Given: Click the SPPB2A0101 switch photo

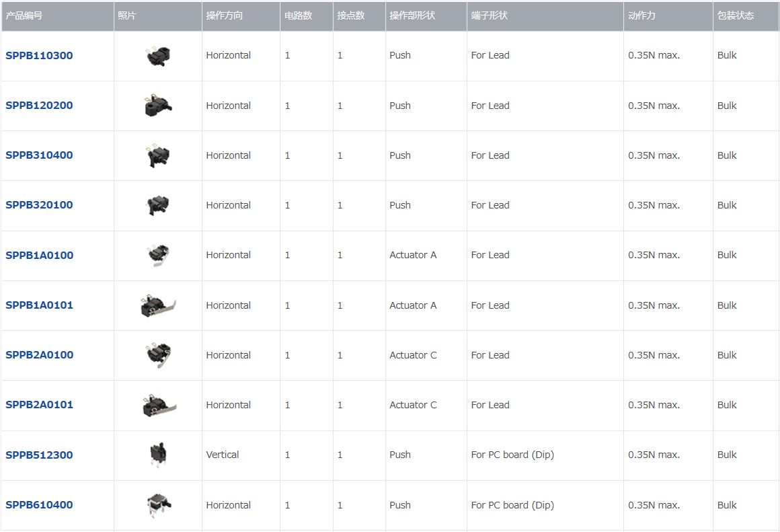Looking at the screenshot, I should (x=159, y=406).
